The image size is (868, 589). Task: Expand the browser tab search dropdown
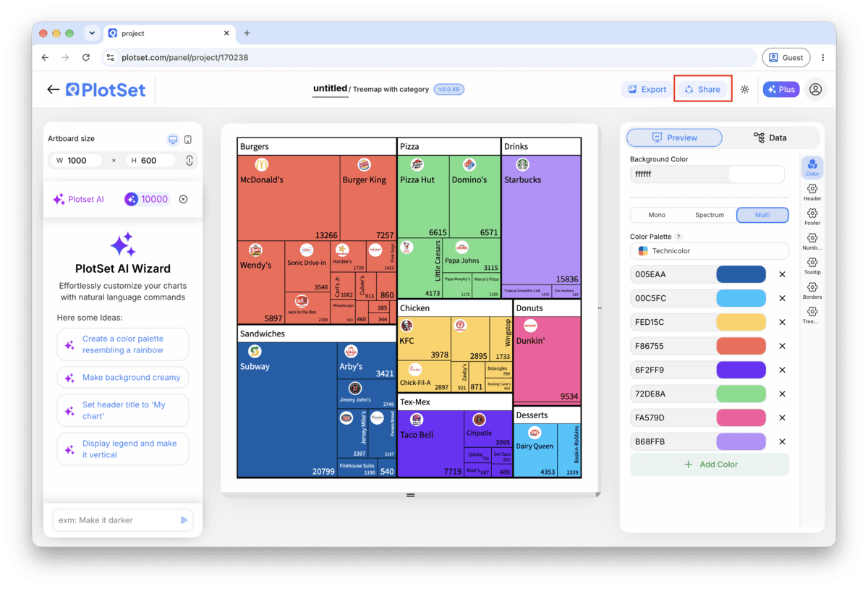(x=91, y=33)
